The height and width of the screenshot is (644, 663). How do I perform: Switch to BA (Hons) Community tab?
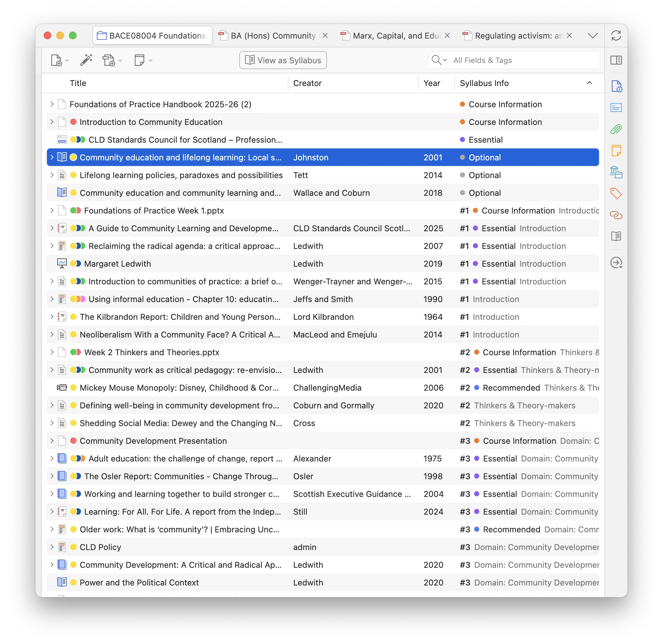[x=273, y=35]
